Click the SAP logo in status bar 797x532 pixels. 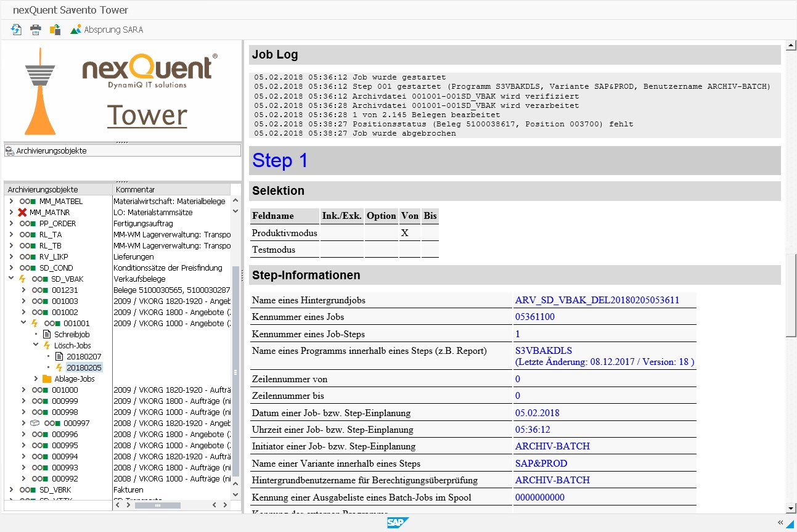tap(398, 523)
